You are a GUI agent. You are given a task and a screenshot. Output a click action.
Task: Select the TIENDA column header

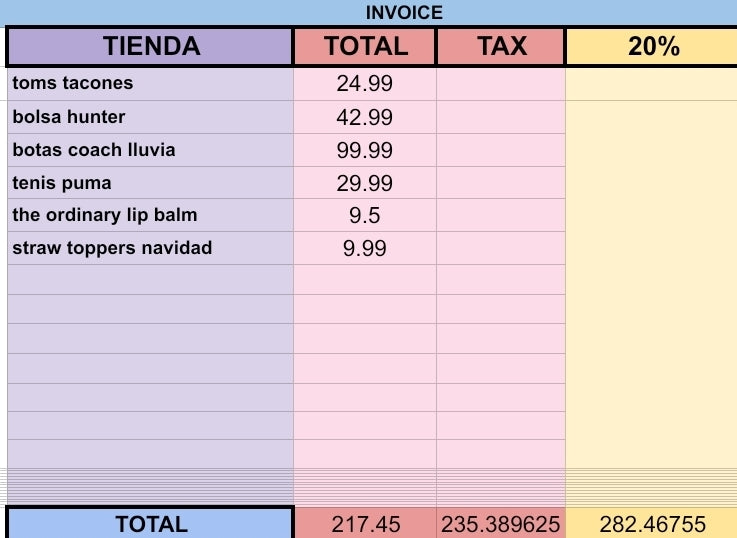[150, 46]
